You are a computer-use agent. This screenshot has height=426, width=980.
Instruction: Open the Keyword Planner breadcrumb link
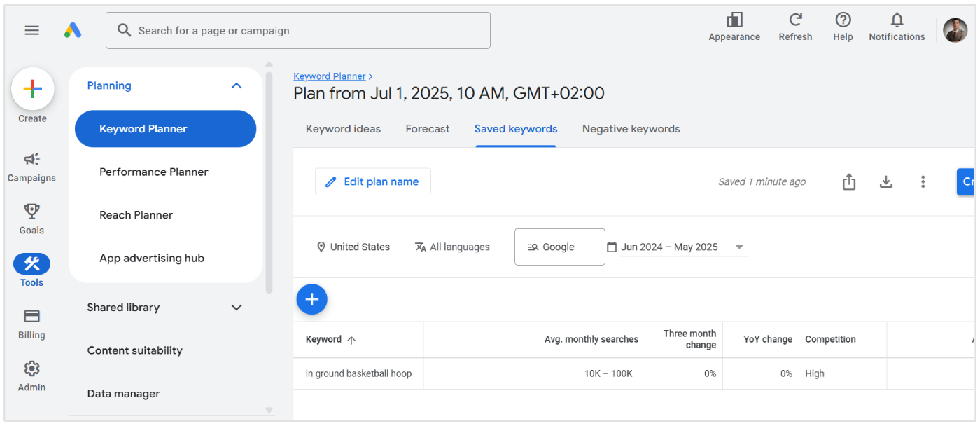330,76
